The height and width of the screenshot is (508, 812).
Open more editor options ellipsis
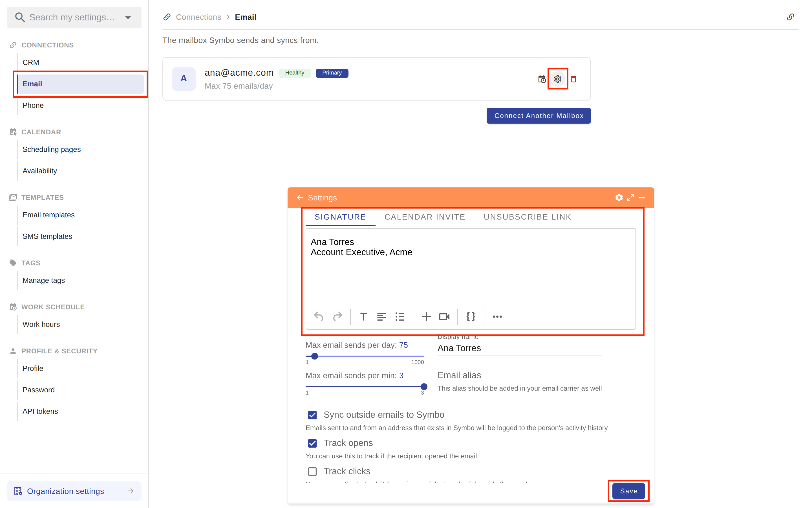(x=497, y=316)
